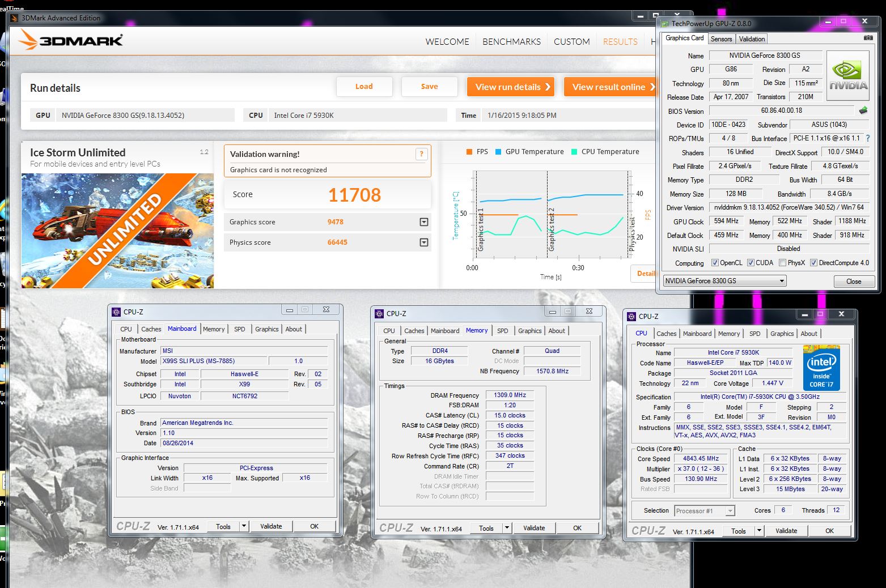886x588 pixels.
Task: Switch to the Sensors tab in GPU-Z
Action: click(x=721, y=39)
